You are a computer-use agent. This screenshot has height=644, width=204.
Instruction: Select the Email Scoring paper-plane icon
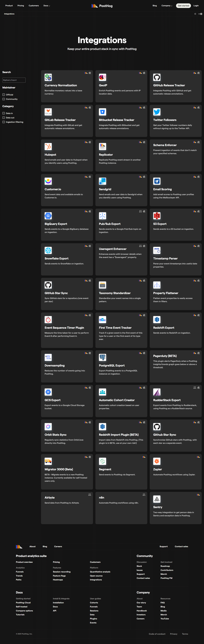click(x=157, y=181)
